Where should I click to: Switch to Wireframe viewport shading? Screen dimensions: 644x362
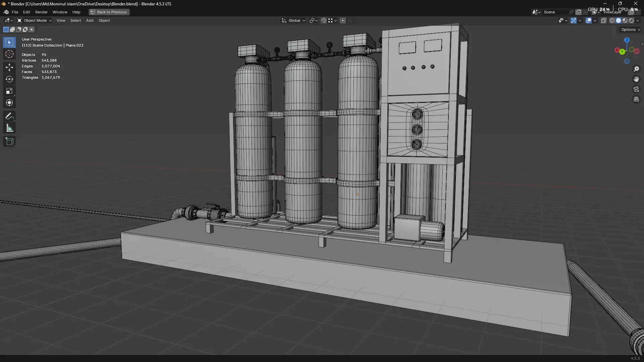click(x=612, y=20)
